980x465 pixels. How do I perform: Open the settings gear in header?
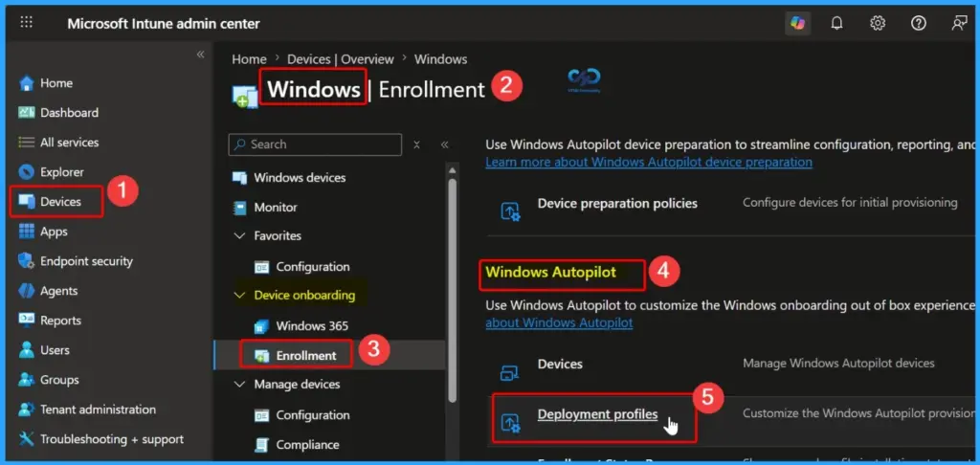[x=878, y=23]
